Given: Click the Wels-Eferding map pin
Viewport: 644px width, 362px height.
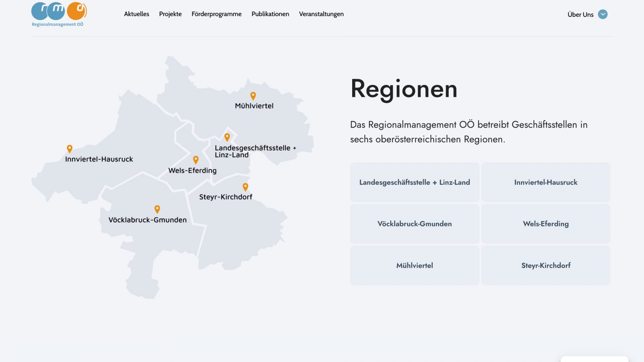Looking at the screenshot, I should click(196, 160).
